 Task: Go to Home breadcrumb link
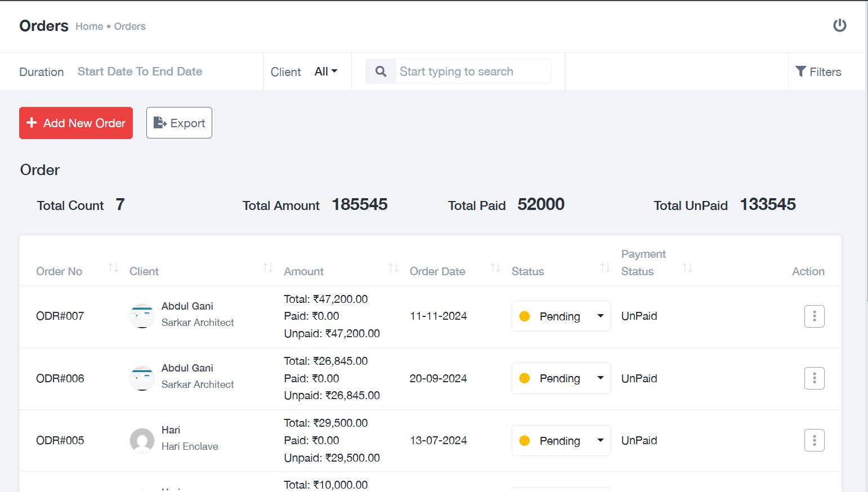point(89,26)
